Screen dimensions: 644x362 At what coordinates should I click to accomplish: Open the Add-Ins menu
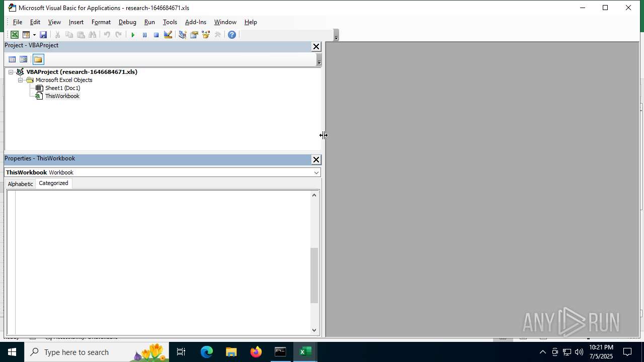tap(196, 22)
